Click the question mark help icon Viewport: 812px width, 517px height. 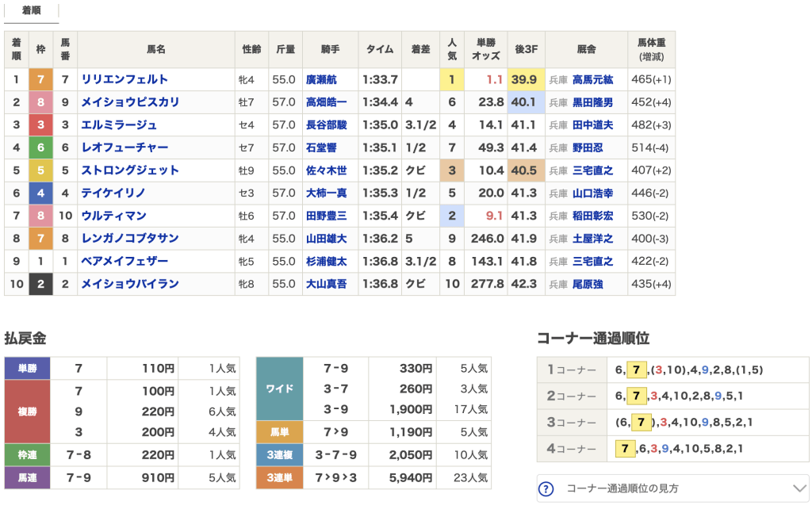546,488
